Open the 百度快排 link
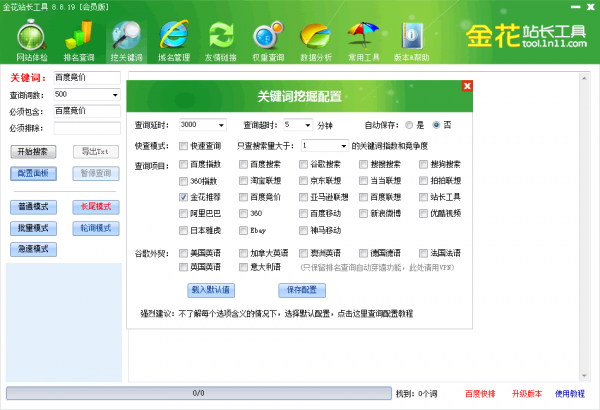The image size is (600, 410). tap(480, 394)
